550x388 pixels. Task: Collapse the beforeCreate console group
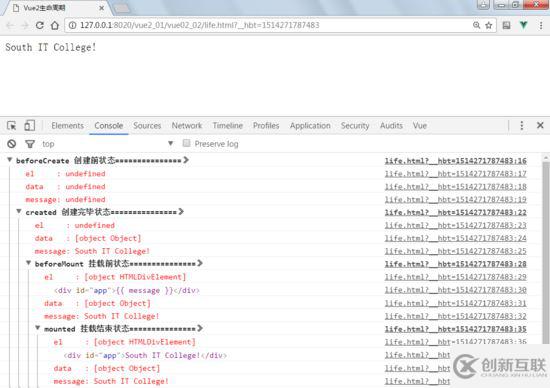point(10,160)
